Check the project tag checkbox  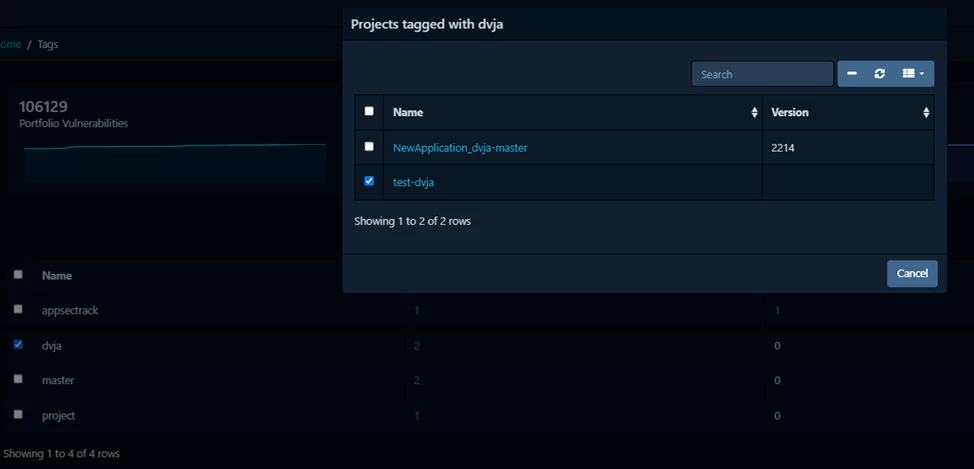[x=18, y=414]
